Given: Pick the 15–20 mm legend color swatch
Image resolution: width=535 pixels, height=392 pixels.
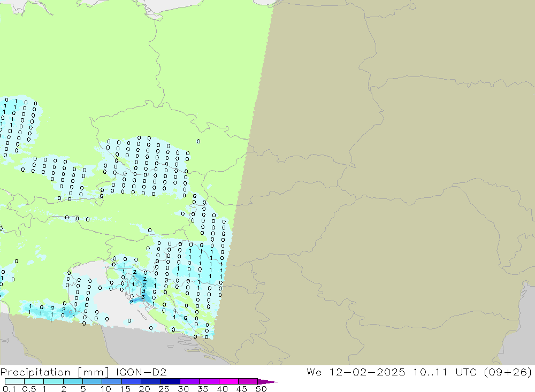Looking at the screenshot, I should [x=131, y=381].
